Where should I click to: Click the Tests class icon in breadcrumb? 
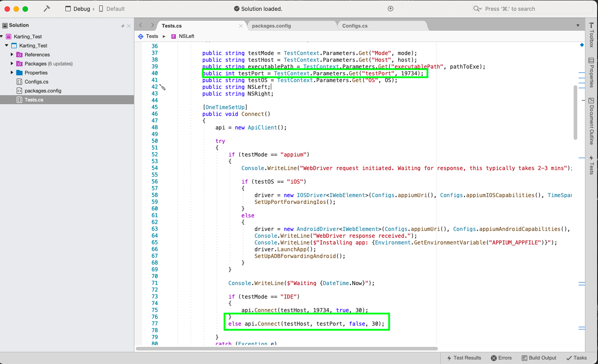[141, 36]
